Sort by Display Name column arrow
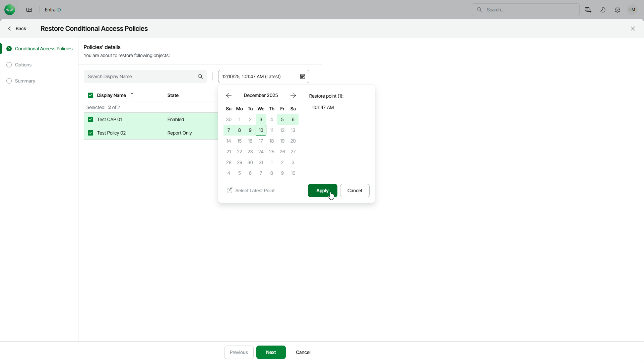 (132, 95)
